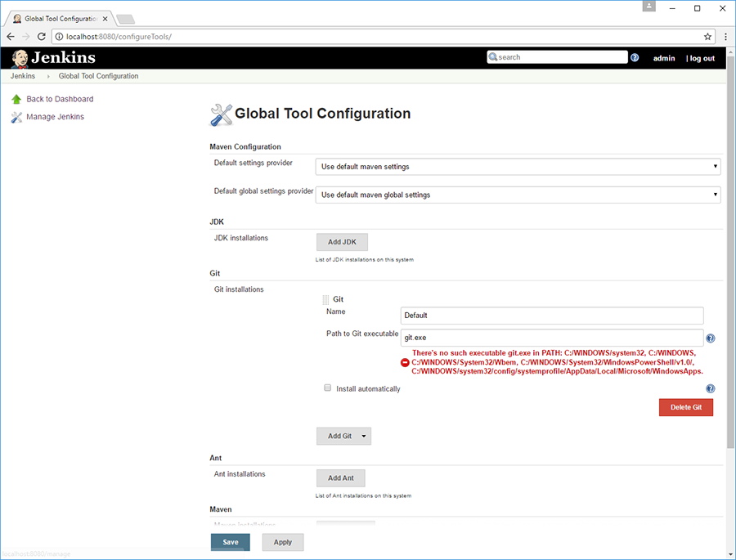736x560 pixels.
Task: Click the Global Tool Configuration wrench icon
Action: (x=221, y=115)
